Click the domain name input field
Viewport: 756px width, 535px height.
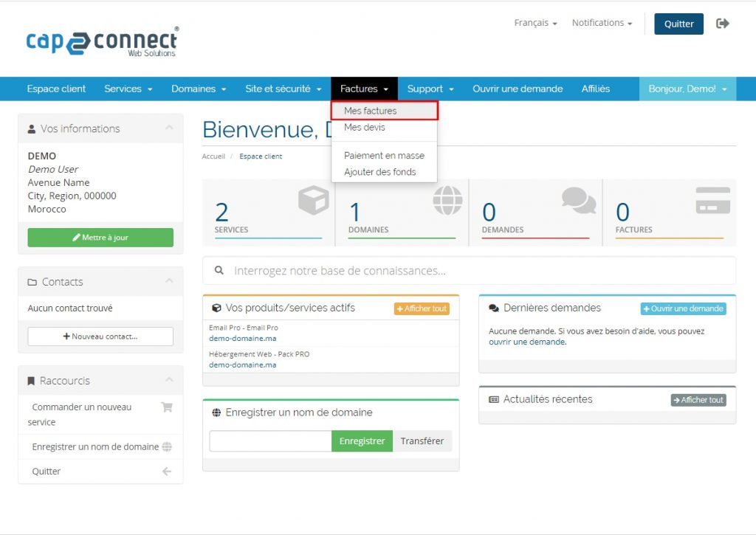(x=270, y=441)
